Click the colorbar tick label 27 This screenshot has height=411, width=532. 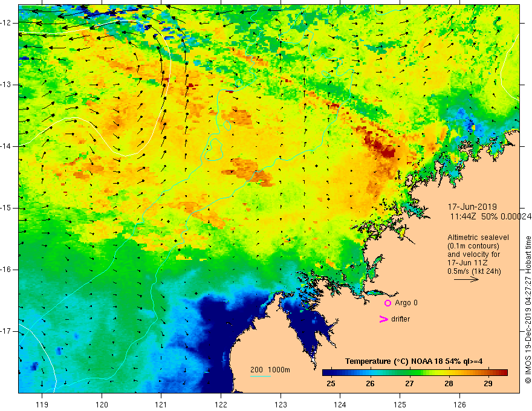coord(409,384)
